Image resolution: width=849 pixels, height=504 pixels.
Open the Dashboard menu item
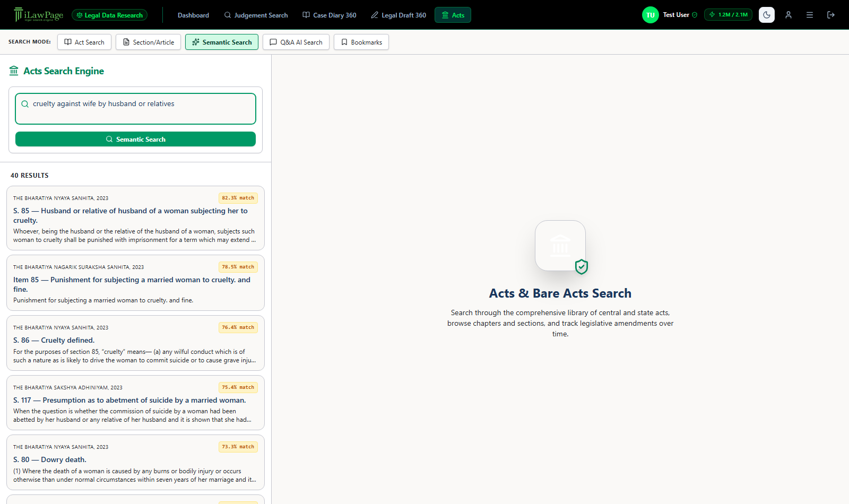(x=193, y=15)
